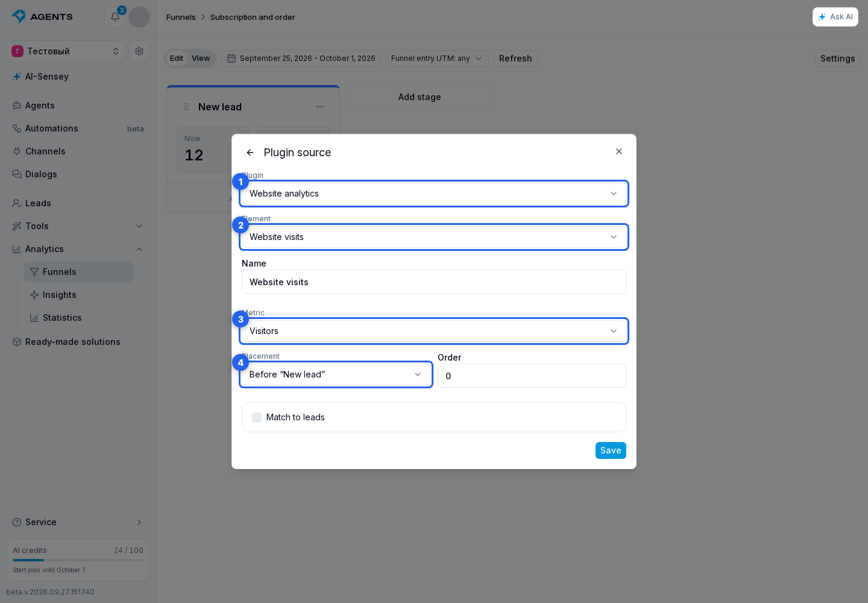The width and height of the screenshot is (868, 603).
Task: Open the notifications bell
Action: pyautogui.click(x=115, y=17)
